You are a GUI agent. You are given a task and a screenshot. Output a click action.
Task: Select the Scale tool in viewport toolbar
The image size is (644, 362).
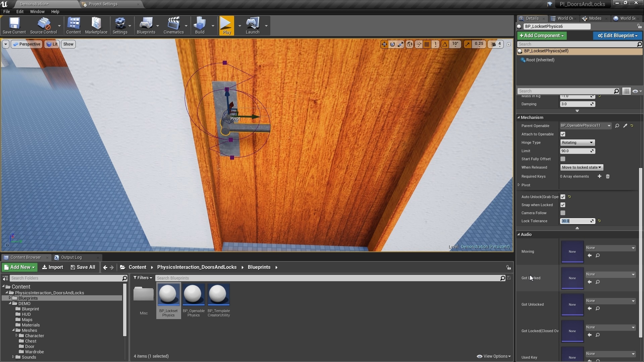click(400, 44)
